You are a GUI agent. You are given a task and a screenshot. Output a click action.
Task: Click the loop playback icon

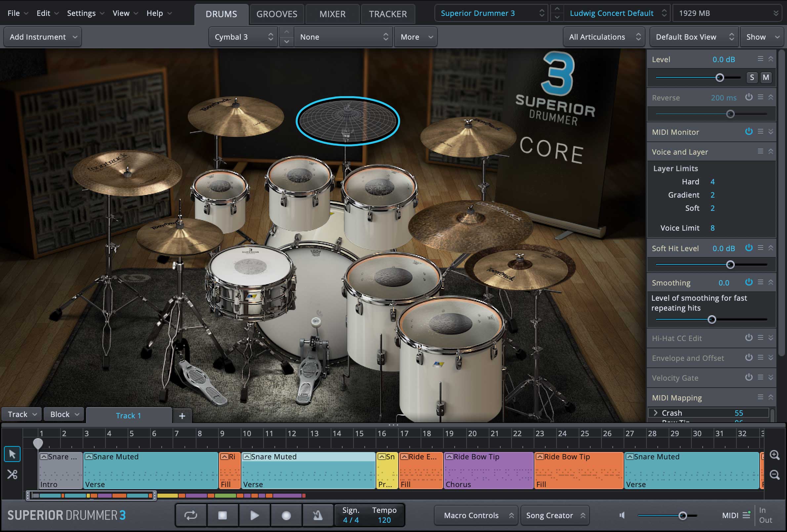tap(191, 515)
